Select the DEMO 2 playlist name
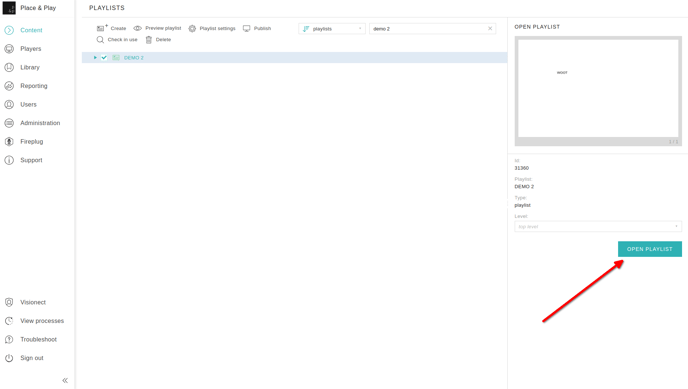The width and height of the screenshot is (688, 389). 133,57
